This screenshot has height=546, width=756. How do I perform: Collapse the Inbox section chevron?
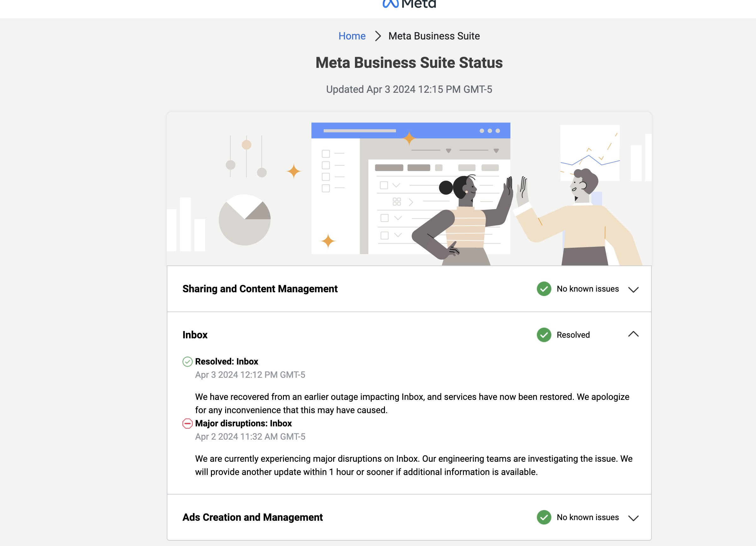tap(633, 334)
